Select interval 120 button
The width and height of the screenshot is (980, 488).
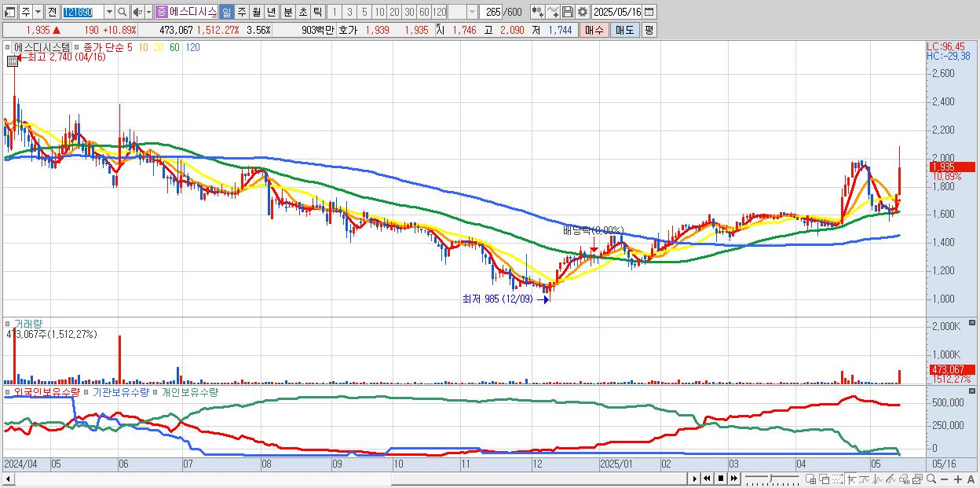[439, 13]
